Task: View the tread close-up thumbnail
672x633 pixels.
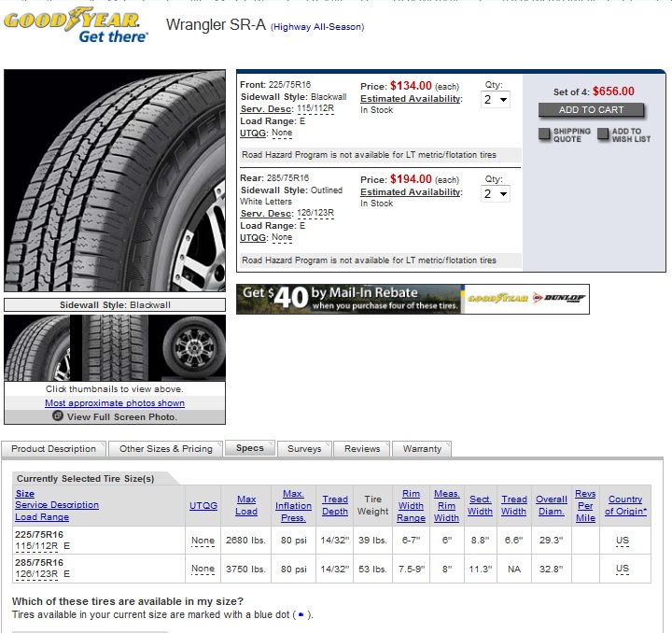Action: coord(115,348)
